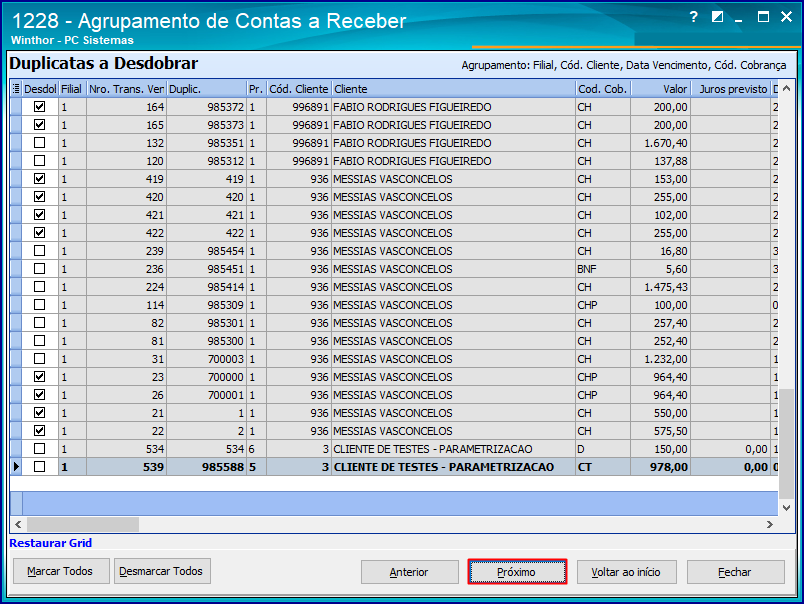
Task: Open the grid options icon left of Desdol header
Action: point(16,89)
